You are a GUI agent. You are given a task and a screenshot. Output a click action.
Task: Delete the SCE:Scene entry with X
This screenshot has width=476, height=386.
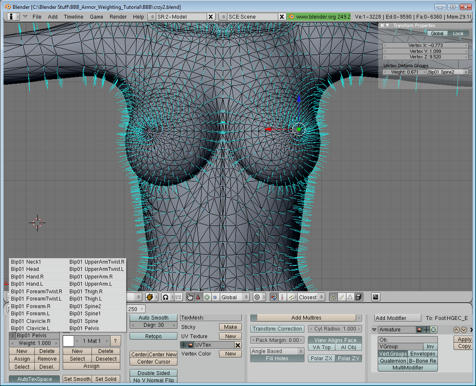click(x=282, y=16)
